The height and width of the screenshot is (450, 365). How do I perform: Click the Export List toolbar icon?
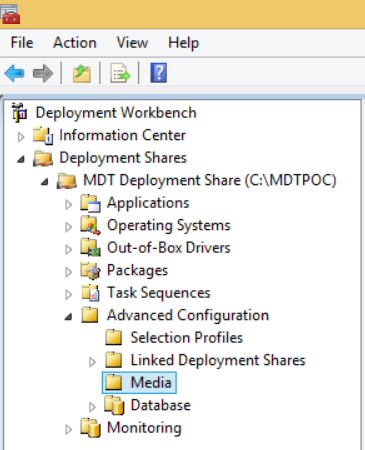[x=120, y=73]
